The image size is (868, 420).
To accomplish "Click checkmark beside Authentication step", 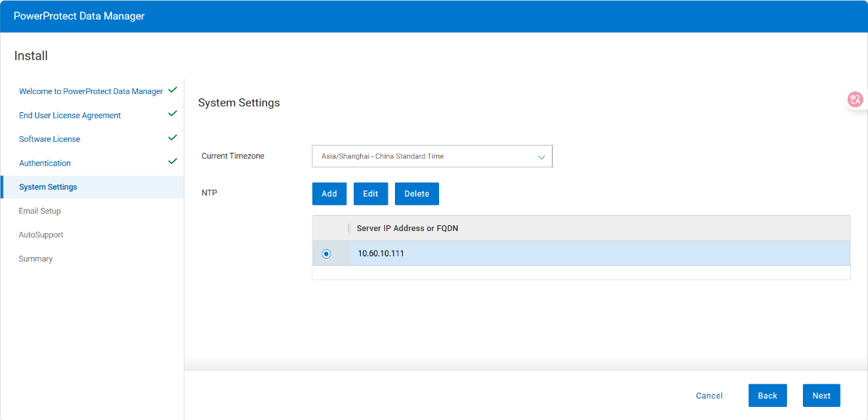I will pos(172,161).
